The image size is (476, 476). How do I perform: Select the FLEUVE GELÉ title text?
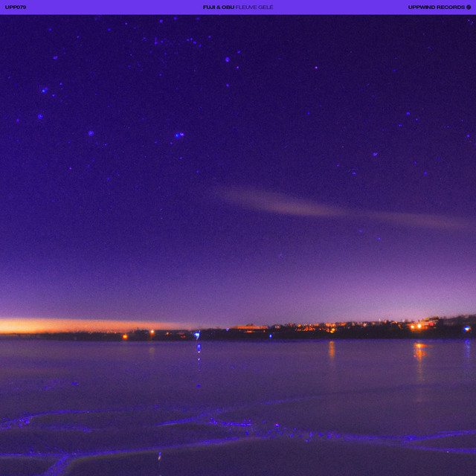tap(254, 7)
